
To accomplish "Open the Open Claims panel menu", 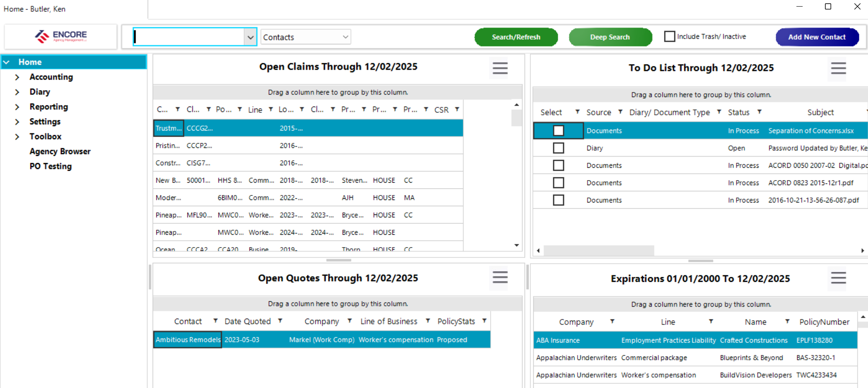I will point(499,68).
